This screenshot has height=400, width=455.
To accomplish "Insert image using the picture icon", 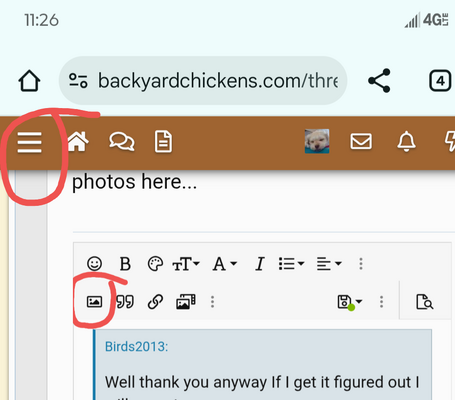I will click(94, 302).
